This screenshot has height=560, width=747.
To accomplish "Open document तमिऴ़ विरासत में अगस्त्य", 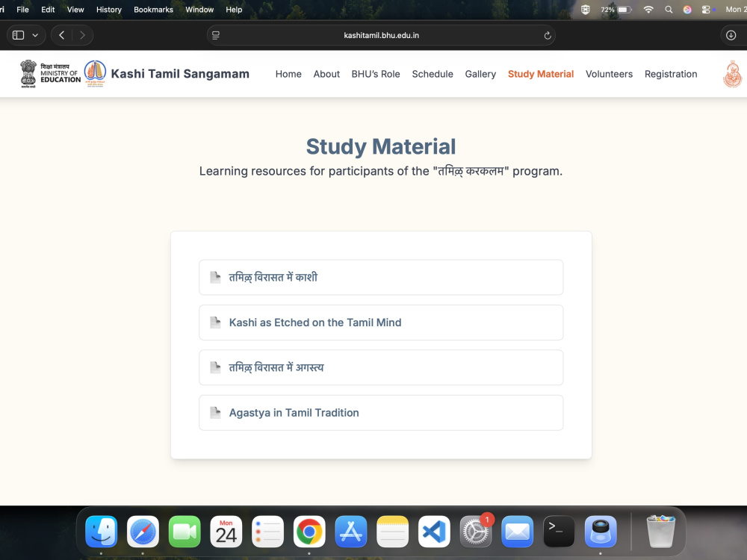I will click(381, 367).
